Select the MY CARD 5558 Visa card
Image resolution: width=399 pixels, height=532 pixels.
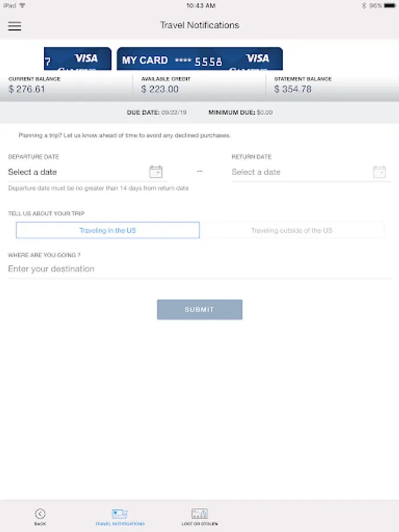click(x=200, y=59)
